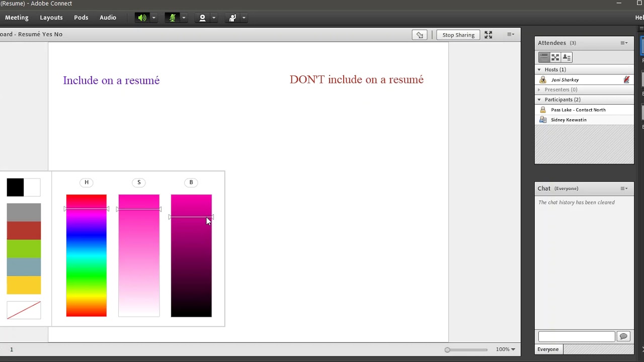Open the Meeting menu

pos(17,18)
